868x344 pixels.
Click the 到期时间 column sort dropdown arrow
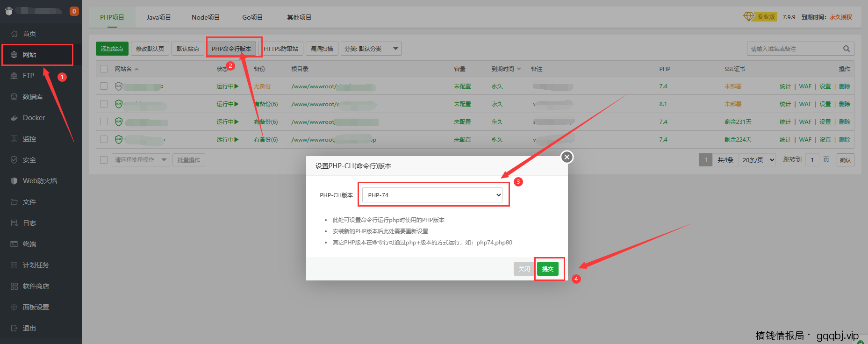point(519,69)
